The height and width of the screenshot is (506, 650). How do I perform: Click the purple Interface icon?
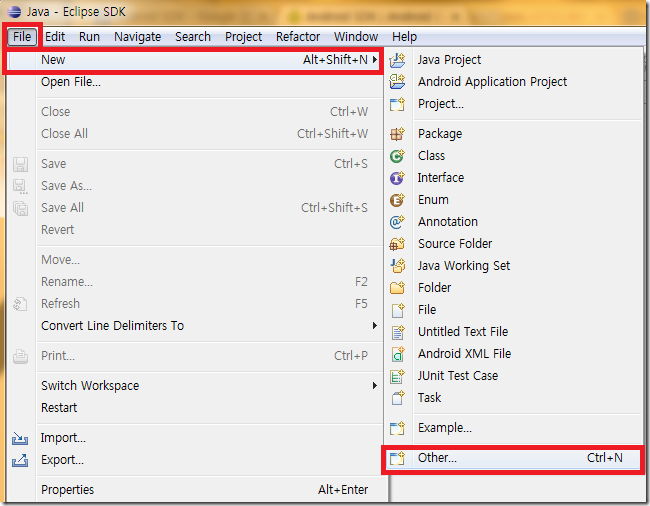pyautogui.click(x=397, y=178)
